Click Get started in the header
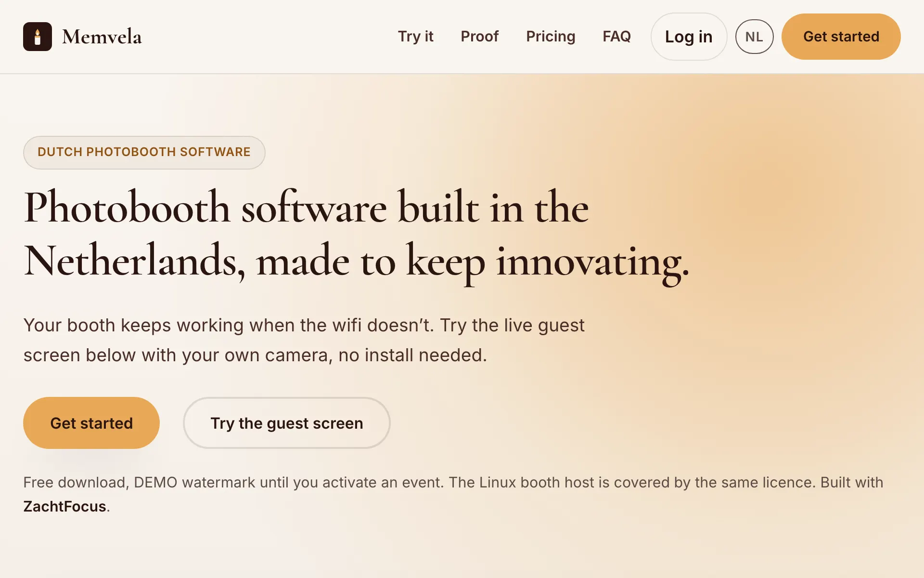The width and height of the screenshot is (924, 578). click(x=841, y=37)
